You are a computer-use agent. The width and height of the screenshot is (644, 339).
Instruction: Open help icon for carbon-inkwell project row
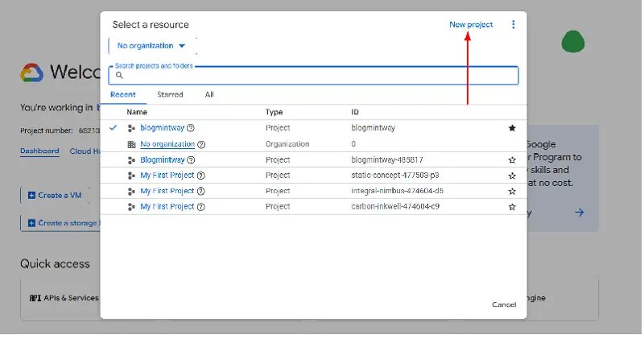200,207
